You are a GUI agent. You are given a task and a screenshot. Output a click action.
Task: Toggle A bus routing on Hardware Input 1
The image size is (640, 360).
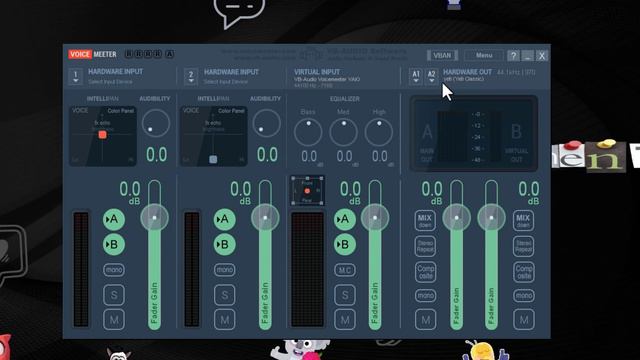coord(114,219)
